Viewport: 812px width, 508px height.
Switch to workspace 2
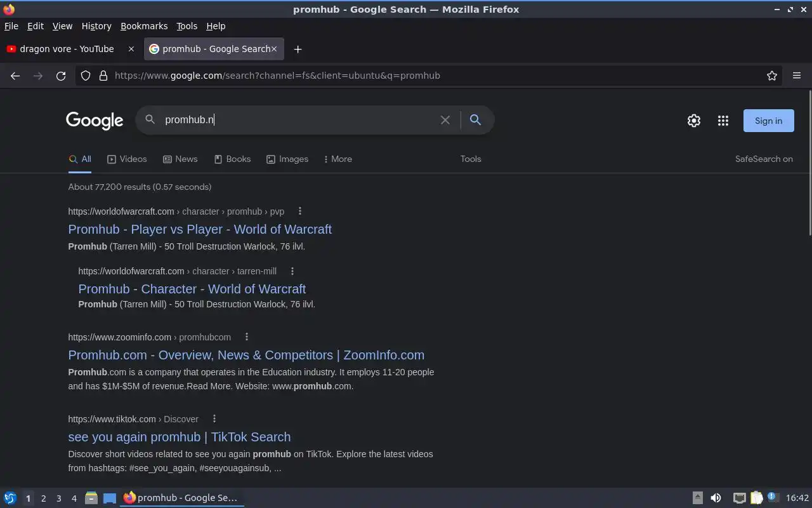tap(43, 498)
